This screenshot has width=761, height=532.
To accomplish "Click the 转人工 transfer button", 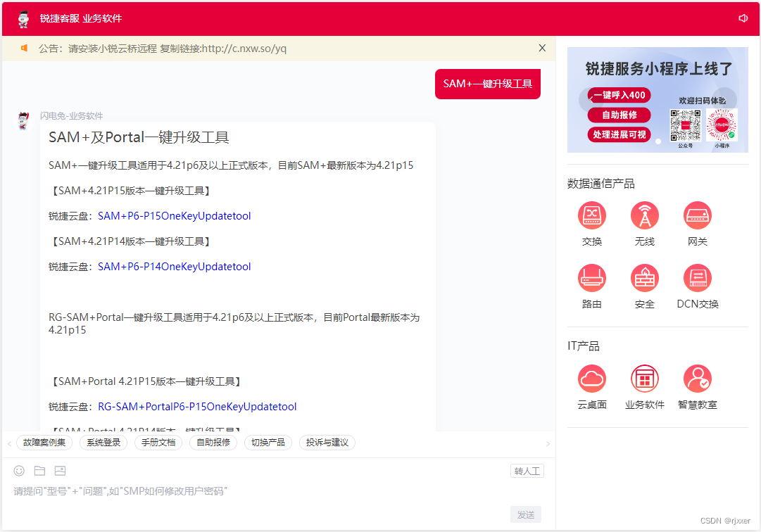I will coord(527,471).
